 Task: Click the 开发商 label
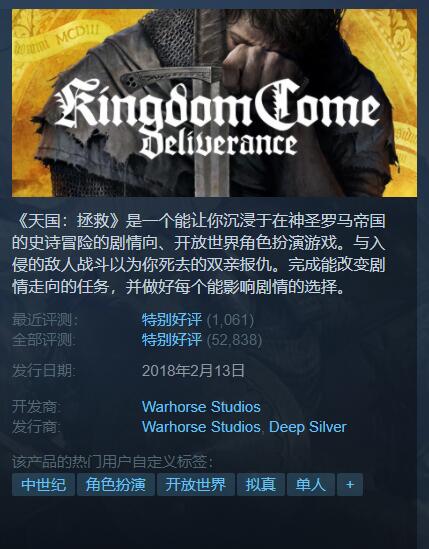[x=36, y=407]
